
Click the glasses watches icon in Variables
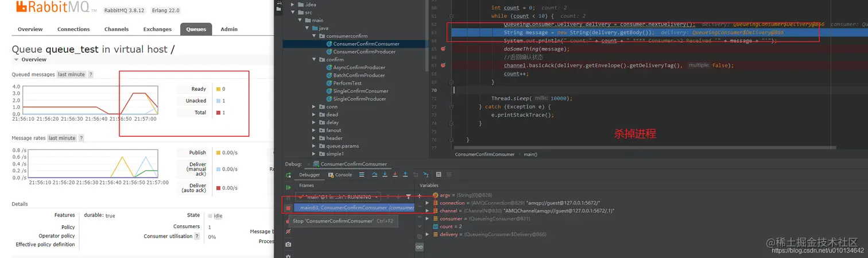coord(419,247)
